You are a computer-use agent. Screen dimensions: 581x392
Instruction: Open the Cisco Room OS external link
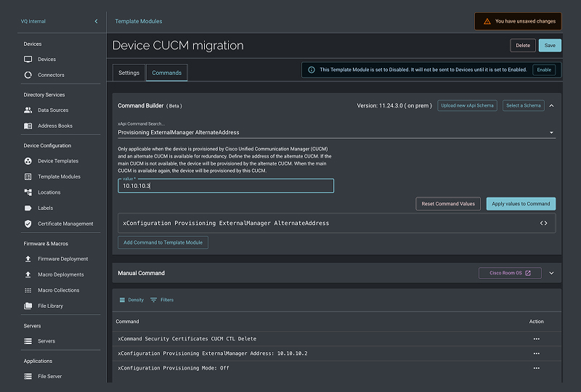click(x=510, y=273)
